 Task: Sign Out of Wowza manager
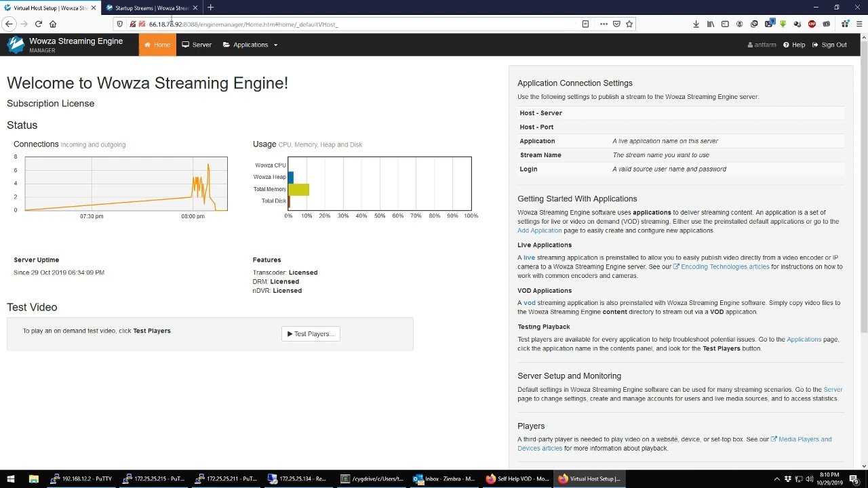(x=829, y=45)
